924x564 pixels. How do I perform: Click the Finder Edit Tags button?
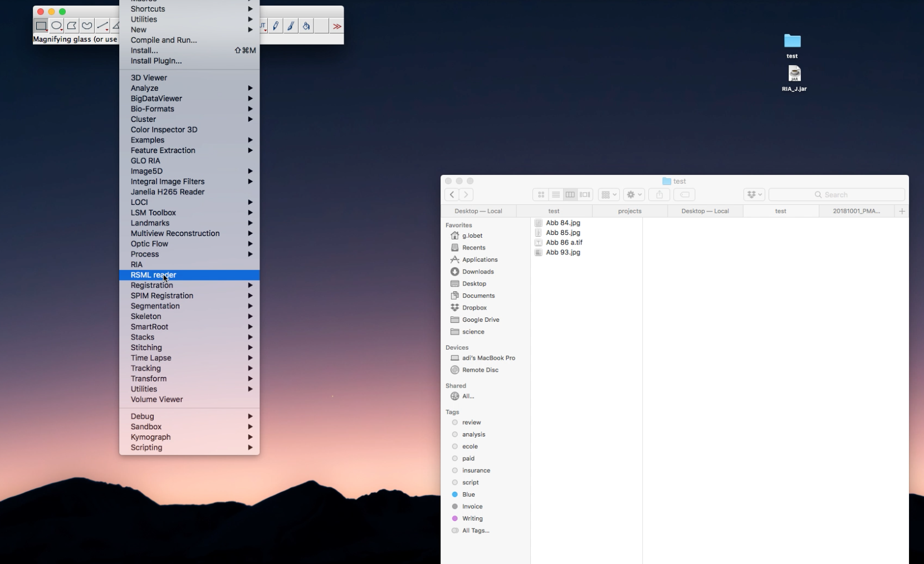685,194
